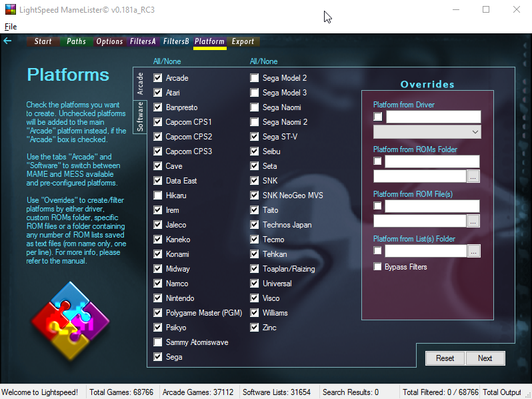Screen dimensions: 532x399
Task: Toggle the Konami checkbox
Action: click(158, 254)
